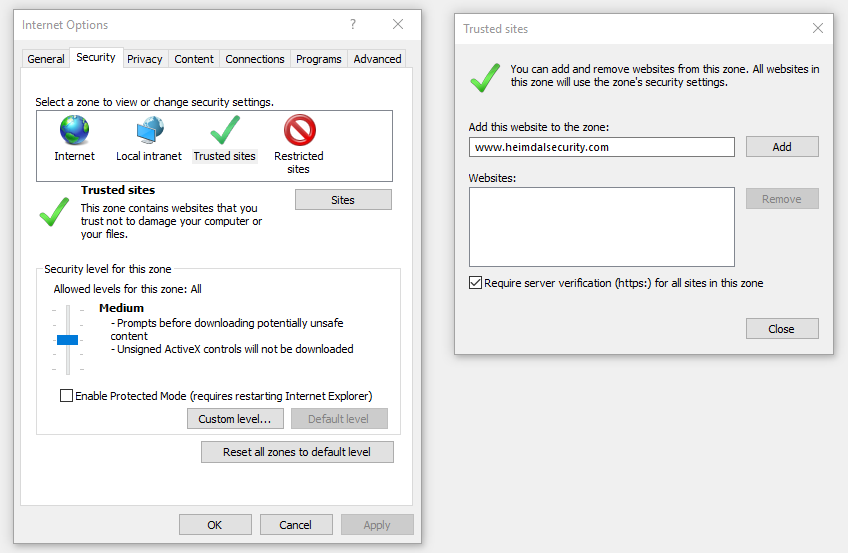Switch to the Connections tab
Image resolution: width=848 pixels, height=553 pixels.
click(x=255, y=59)
